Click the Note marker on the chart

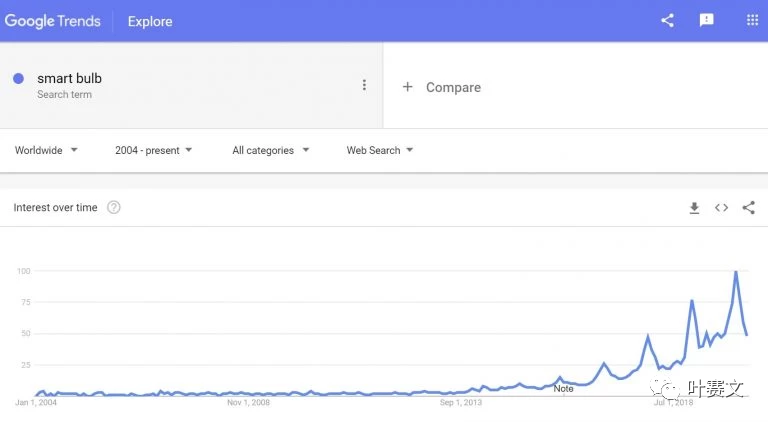point(563,388)
